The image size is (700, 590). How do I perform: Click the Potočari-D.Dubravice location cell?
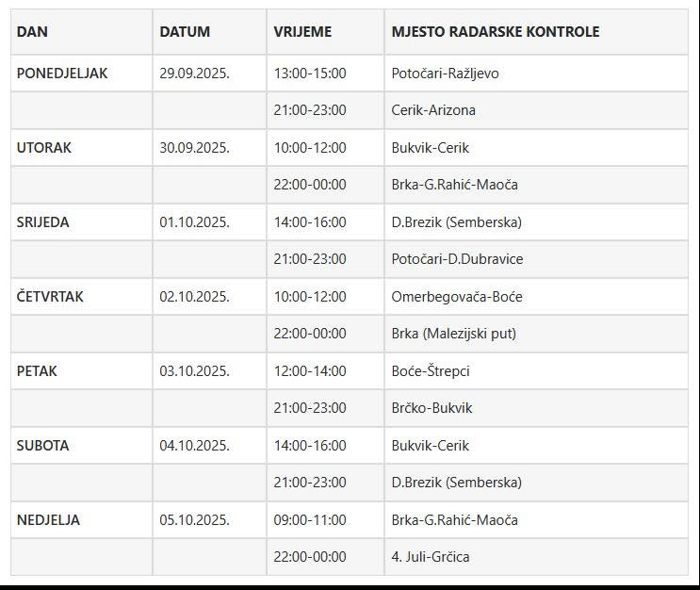click(457, 259)
